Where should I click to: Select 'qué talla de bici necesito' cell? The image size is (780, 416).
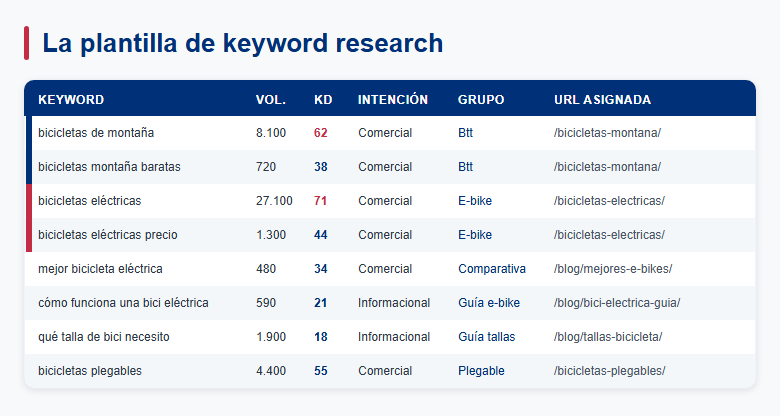click(104, 337)
